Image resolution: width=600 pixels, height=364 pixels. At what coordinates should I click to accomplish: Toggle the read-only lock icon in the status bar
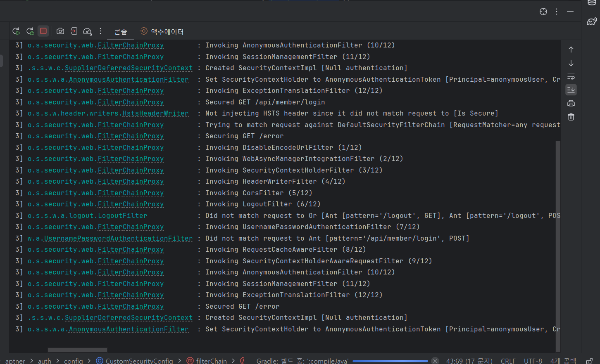click(x=590, y=361)
